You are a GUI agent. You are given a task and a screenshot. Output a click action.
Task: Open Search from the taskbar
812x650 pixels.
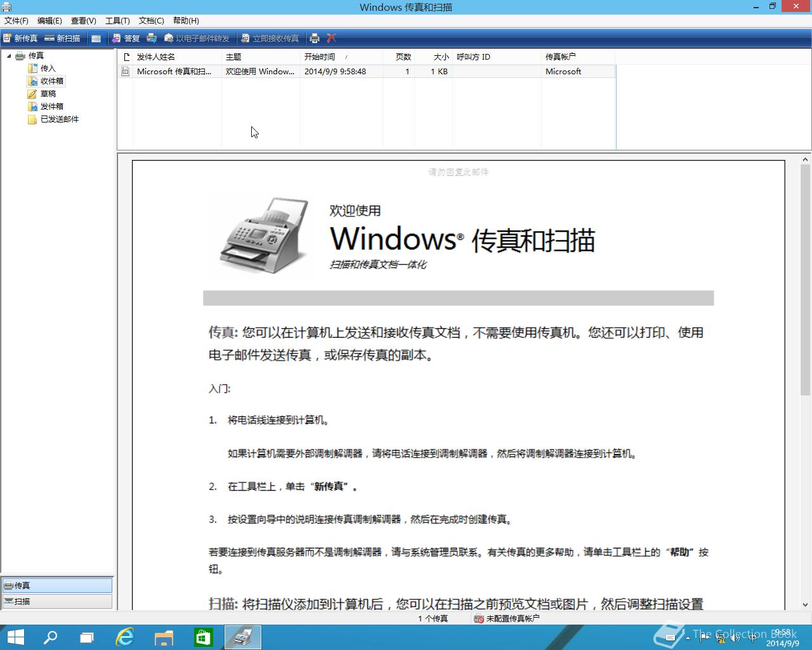[50, 637]
